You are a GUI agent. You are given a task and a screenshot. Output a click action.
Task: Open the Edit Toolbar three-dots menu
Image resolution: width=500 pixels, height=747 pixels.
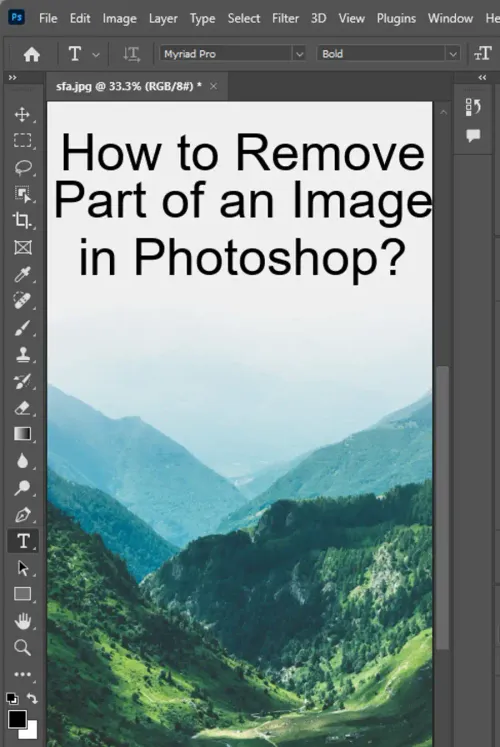(x=22, y=674)
